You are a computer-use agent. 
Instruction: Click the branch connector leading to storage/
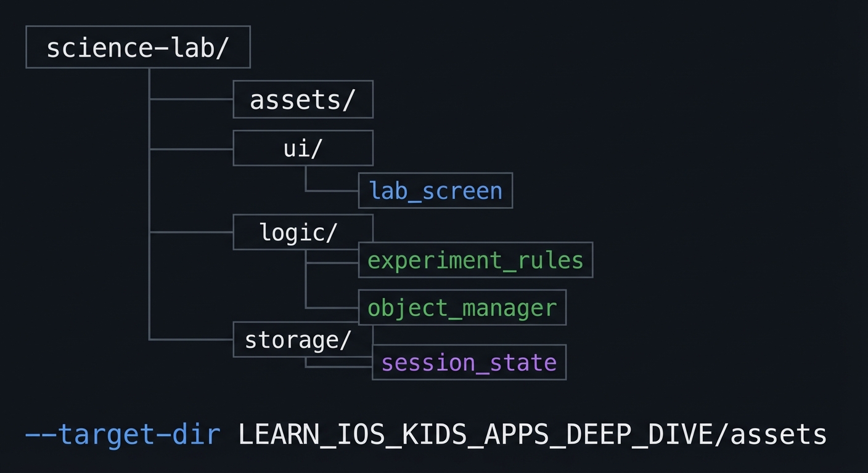point(191,339)
